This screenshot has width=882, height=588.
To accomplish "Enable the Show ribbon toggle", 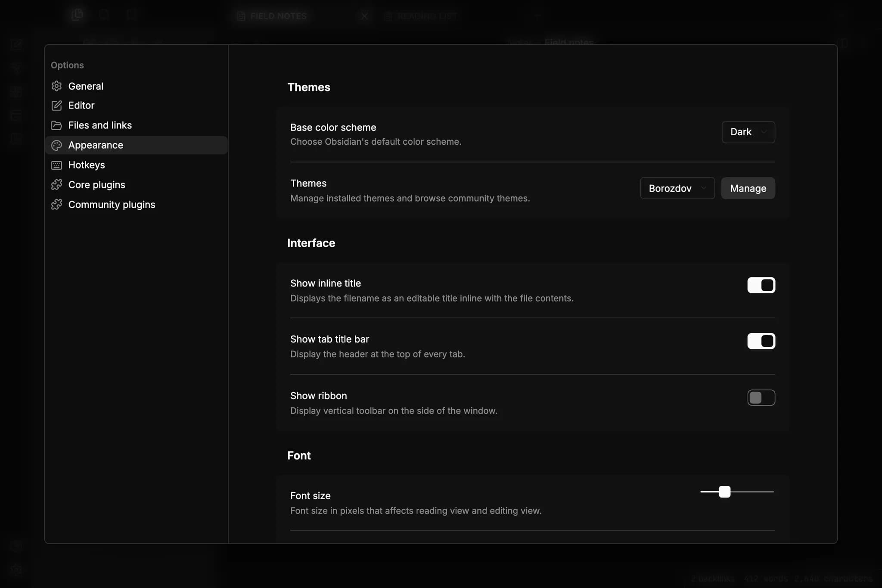I will pos(761,398).
